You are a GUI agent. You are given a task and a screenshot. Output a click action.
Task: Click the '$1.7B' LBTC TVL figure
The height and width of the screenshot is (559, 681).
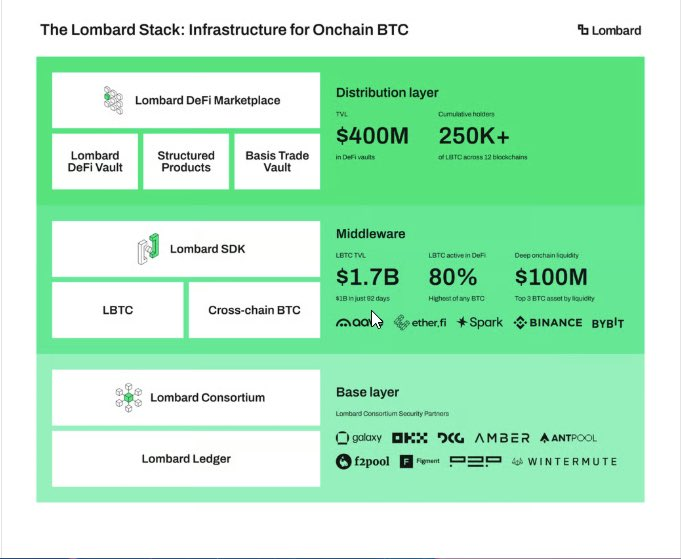(x=367, y=277)
